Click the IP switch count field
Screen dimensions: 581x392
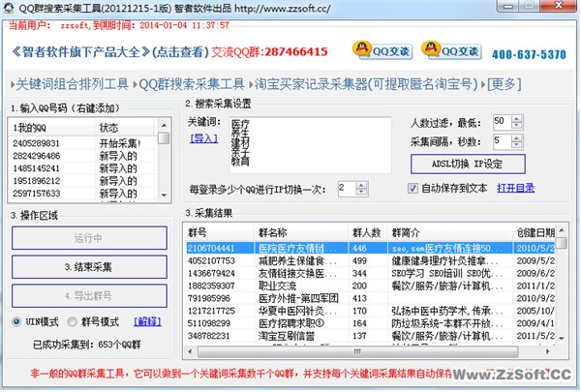click(x=347, y=189)
